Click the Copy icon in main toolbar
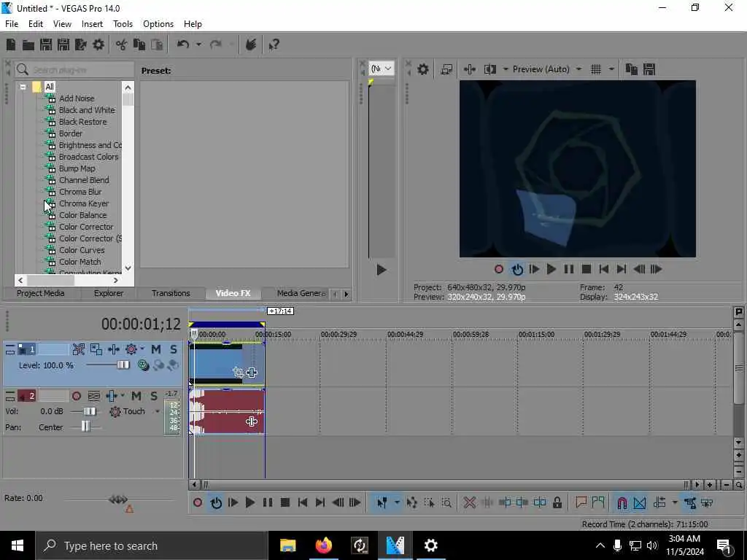 139,44
